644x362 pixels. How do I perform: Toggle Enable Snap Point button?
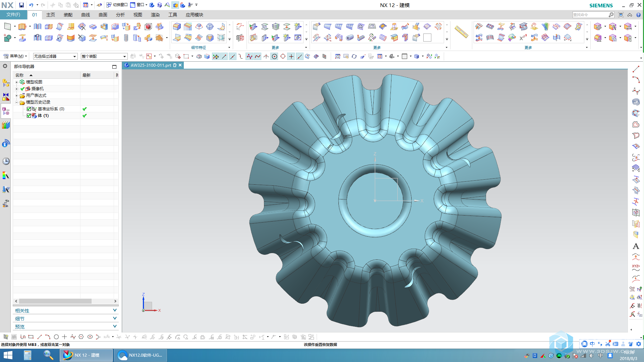coord(216,56)
